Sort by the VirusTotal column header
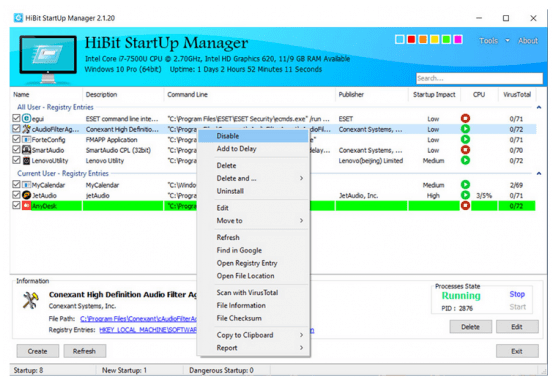This screenshot has height=383, width=552. [517, 94]
